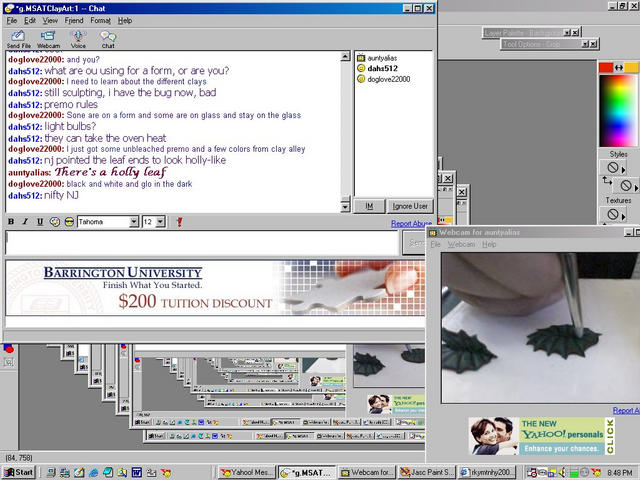Click the 8:48 PM system clock
Image resolution: width=640 pixels, height=480 pixels.
pos(620,473)
